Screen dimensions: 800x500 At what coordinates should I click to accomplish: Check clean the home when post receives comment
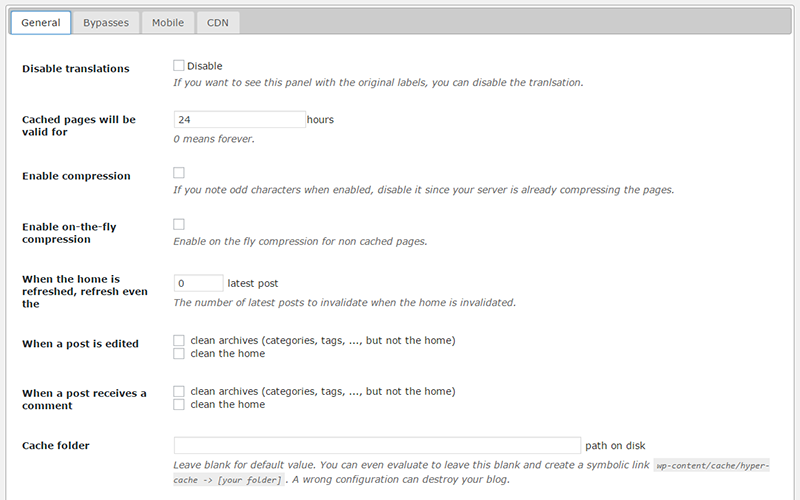click(x=179, y=404)
